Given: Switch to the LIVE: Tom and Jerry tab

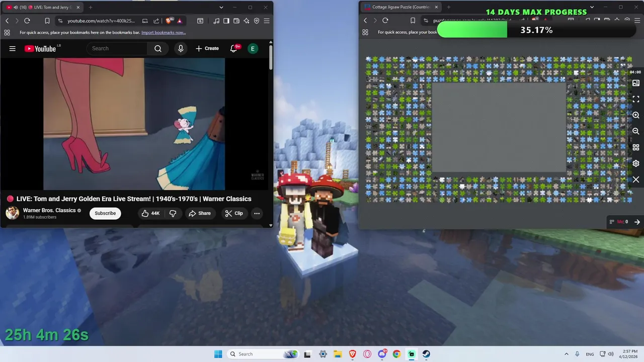Looking at the screenshot, I should point(43,8).
